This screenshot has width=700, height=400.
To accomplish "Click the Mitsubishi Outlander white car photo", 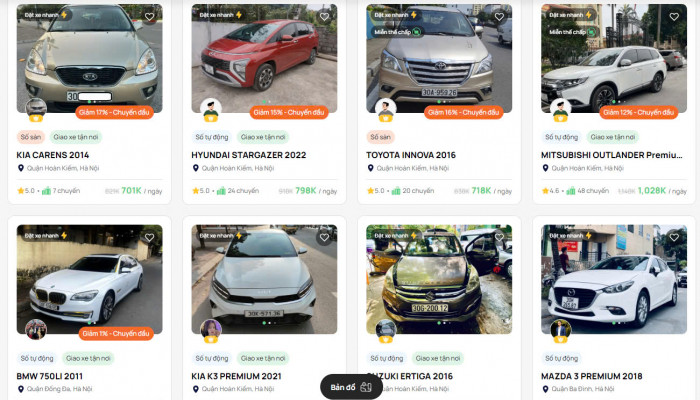I will [614, 58].
